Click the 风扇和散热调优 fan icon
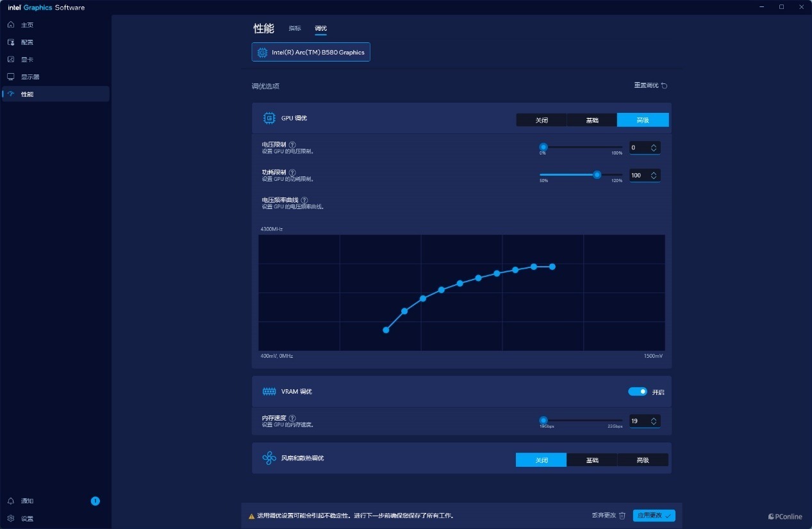This screenshot has height=529, width=812. (x=269, y=458)
